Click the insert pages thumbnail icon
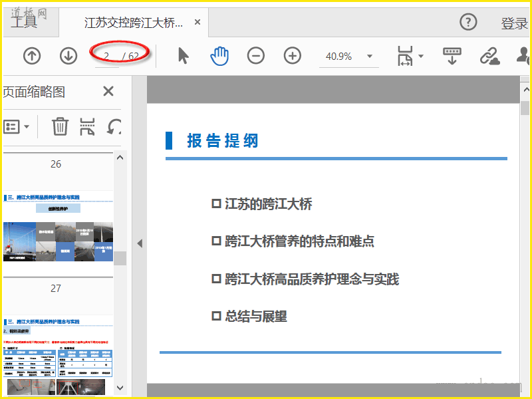The height and width of the screenshot is (399, 532). (x=87, y=126)
